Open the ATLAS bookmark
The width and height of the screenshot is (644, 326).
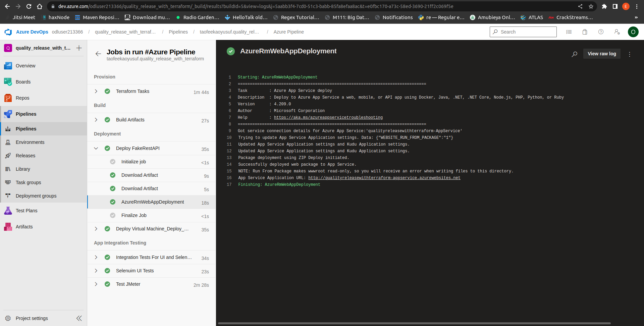coord(532,17)
